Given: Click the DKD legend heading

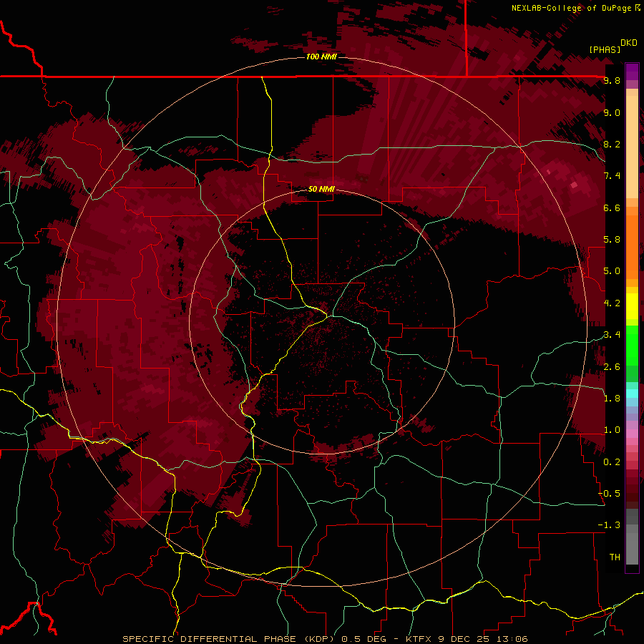Looking at the screenshot, I should 629,43.
